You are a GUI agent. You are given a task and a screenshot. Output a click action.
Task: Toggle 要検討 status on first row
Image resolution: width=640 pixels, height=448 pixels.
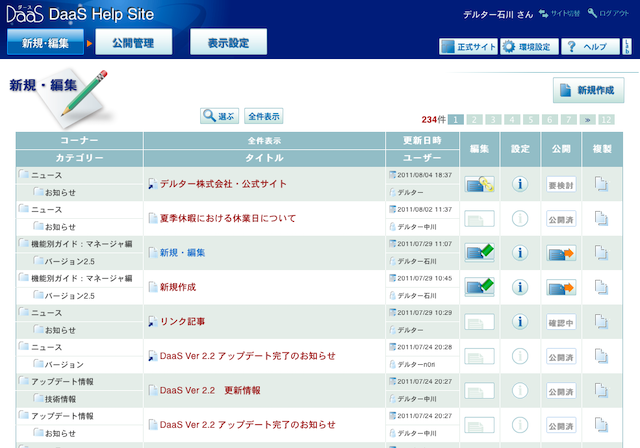tap(560, 184)
